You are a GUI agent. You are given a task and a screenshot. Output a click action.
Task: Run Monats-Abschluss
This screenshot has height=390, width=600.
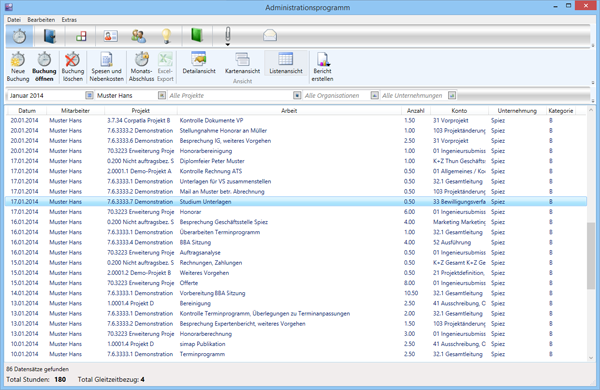142,67
